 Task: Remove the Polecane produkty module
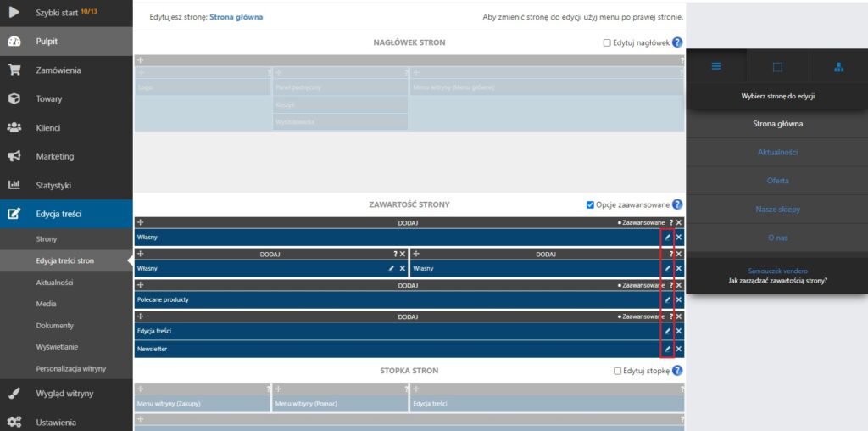pos(678,299)
